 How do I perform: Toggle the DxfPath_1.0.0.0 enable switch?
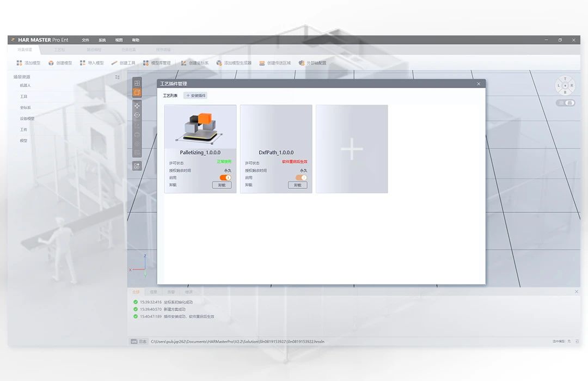pyautogui.click(x=301, y=177)
